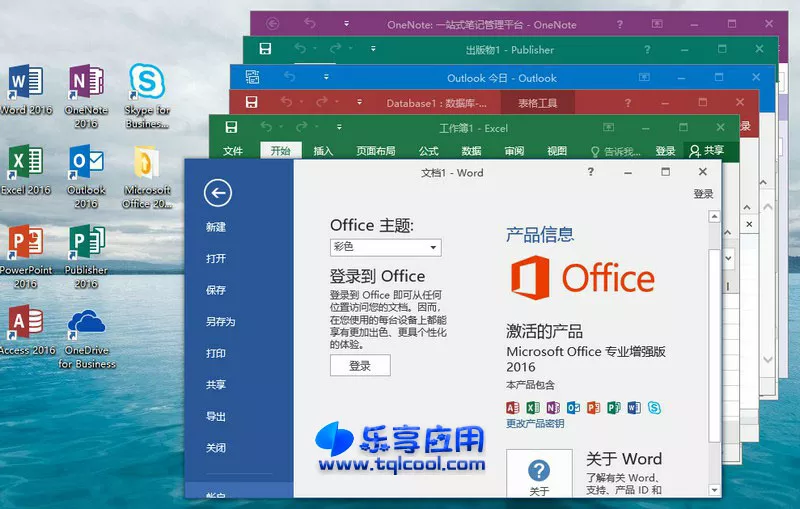
Task: Launch the PowerPoint 2016 desktop shortcut
Action: click(x=26, y=257)
